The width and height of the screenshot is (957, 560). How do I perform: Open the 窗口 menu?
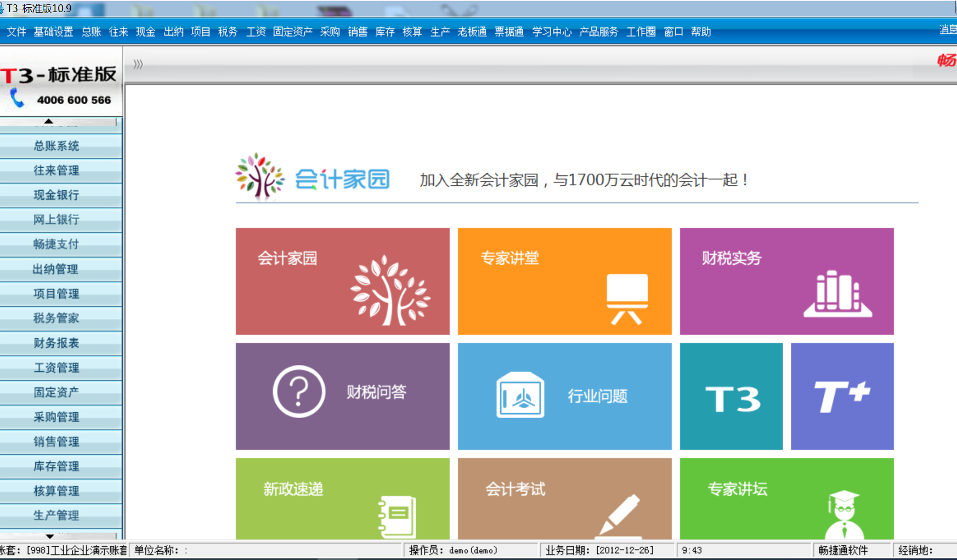click(673, 32)
